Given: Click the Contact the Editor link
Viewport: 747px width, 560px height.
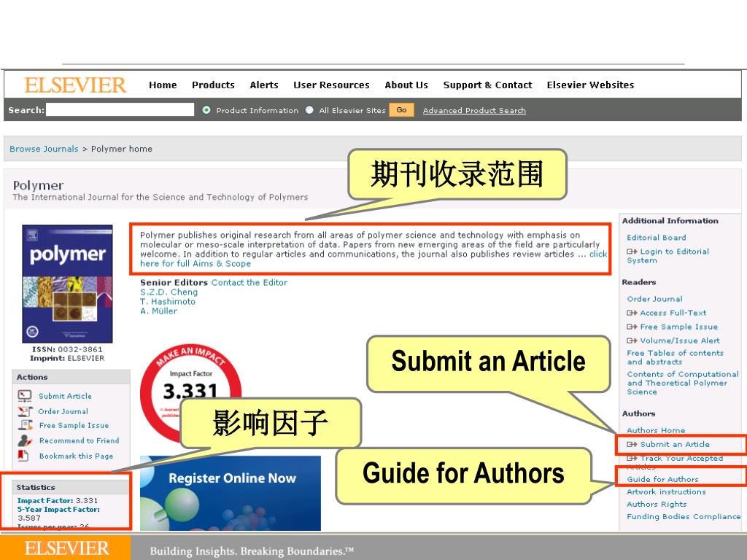Looking at the screenshot, I should click(x=249, y=282).
